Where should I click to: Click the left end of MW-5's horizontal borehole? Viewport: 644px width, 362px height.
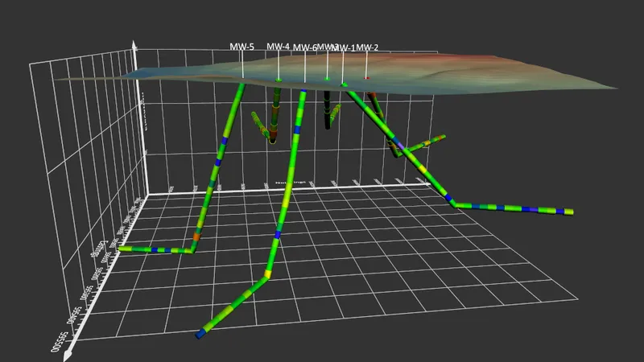click(x=122, y=249)
